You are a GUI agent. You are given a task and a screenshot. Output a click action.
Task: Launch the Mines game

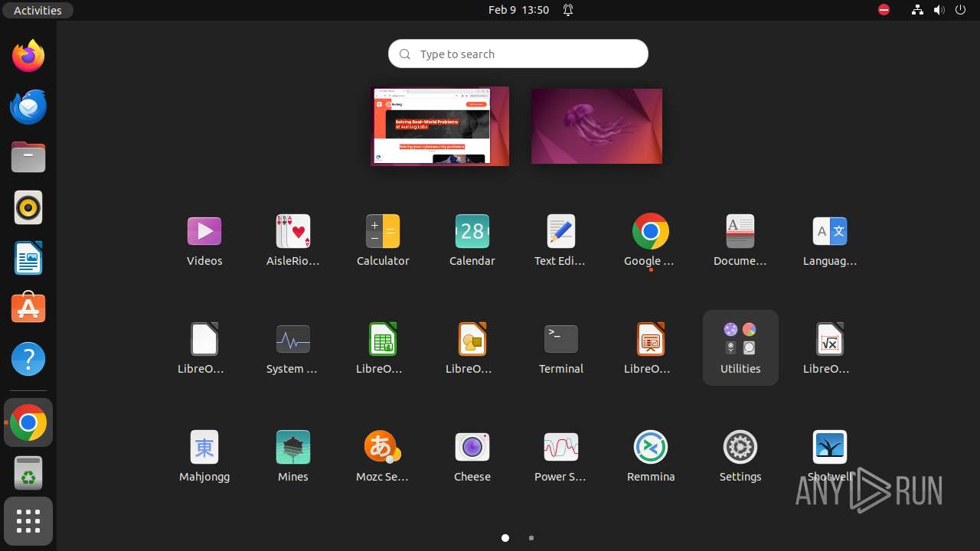tap(293, 456)
